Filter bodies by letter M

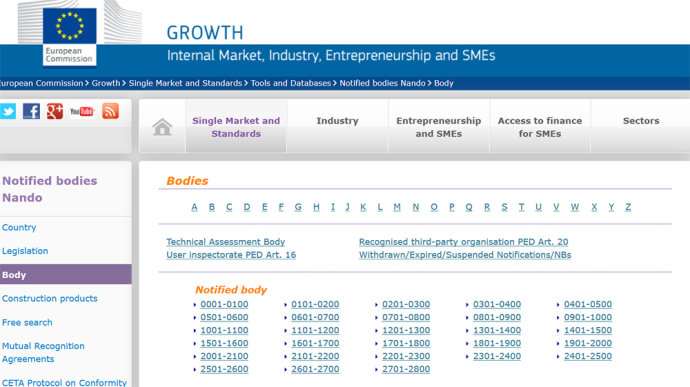[397, 207]
